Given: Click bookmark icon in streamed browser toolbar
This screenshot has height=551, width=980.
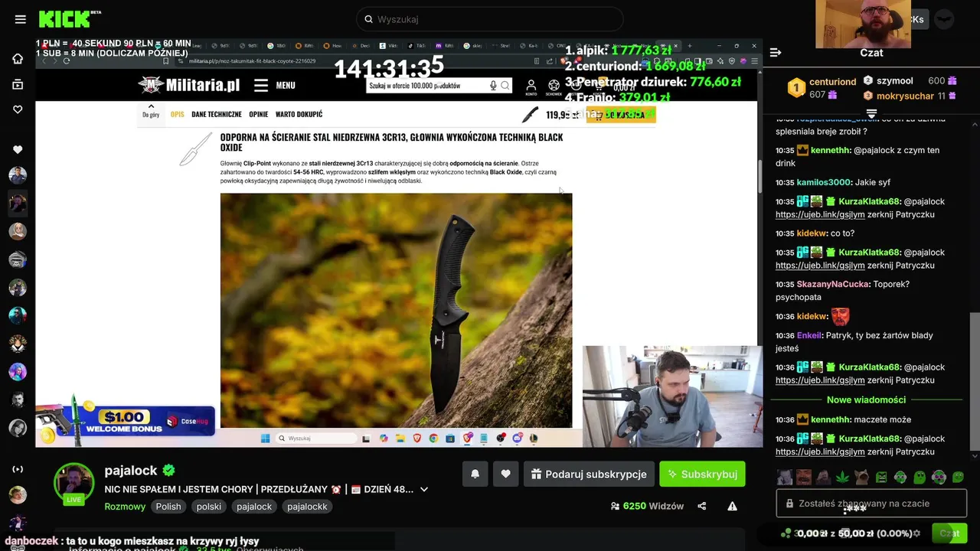Looking at the screenshot, I should click(x=165, y=61).
